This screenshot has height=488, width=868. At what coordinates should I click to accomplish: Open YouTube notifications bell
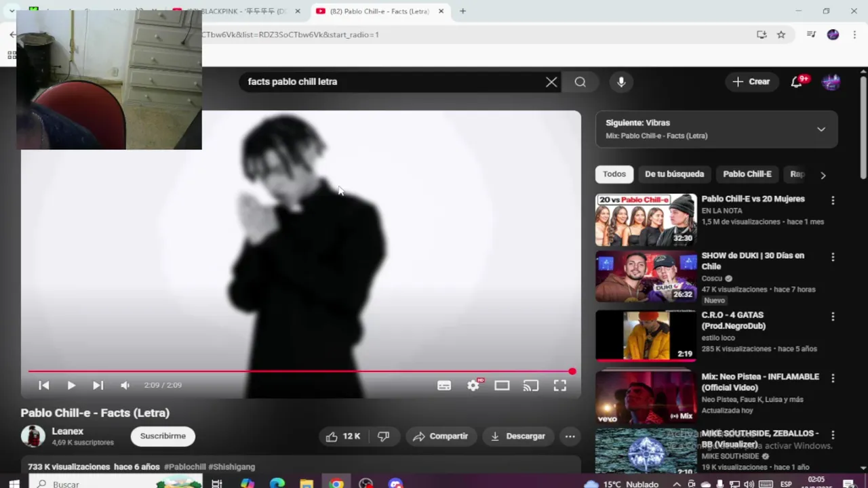click(797, 82)
